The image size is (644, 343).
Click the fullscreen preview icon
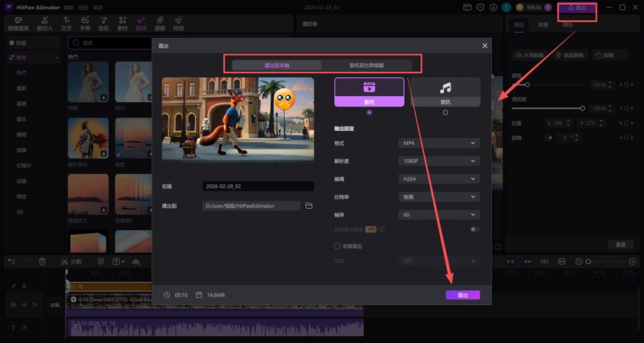498,247
